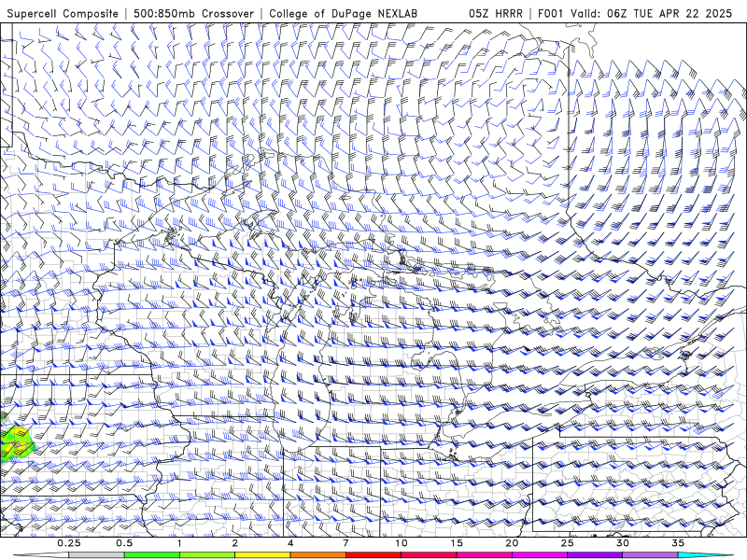Click the '1' color scale label
Viewport: 747px width, 560px height.
pyautogui.click(x=179, y=543)
